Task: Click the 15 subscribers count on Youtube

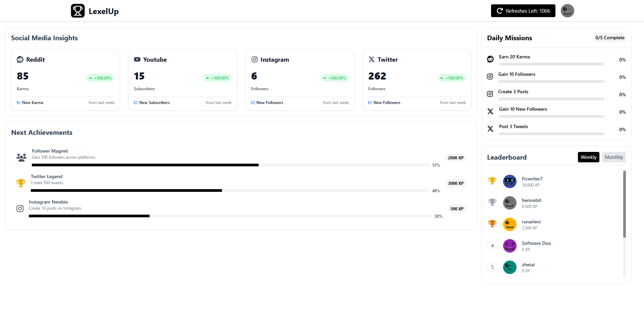Action: coord(139,76)
